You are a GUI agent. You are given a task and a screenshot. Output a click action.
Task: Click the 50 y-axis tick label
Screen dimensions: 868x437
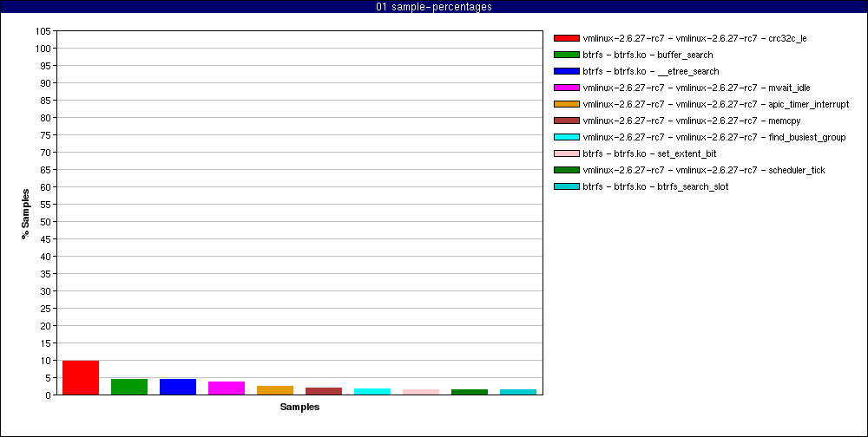(x=47, y=222)
